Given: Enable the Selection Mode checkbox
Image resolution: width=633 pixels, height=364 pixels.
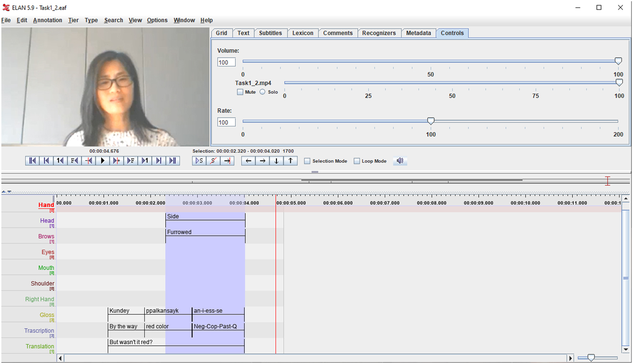Looking at the screenshot, I should click(x=307, y=161).
